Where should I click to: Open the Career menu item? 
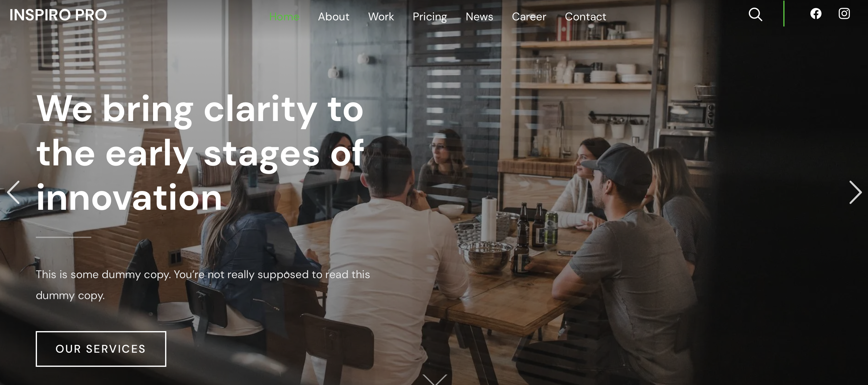[x=529, y=17]
